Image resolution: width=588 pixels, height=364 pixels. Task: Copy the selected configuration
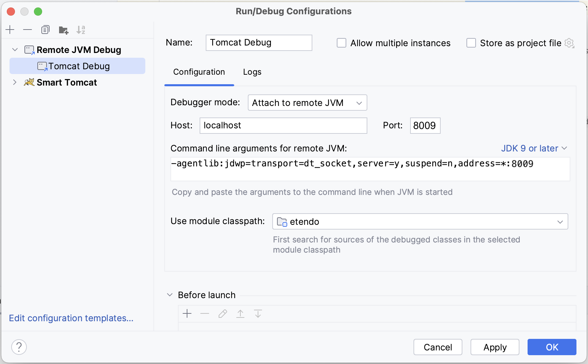click(45, 30)
